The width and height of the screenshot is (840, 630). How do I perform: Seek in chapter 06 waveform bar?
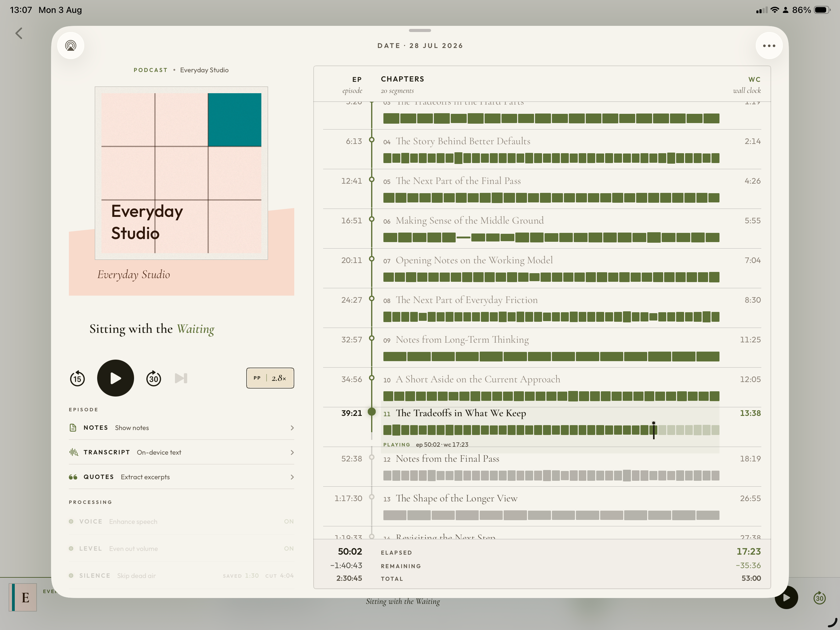click(x=551, y=237)
